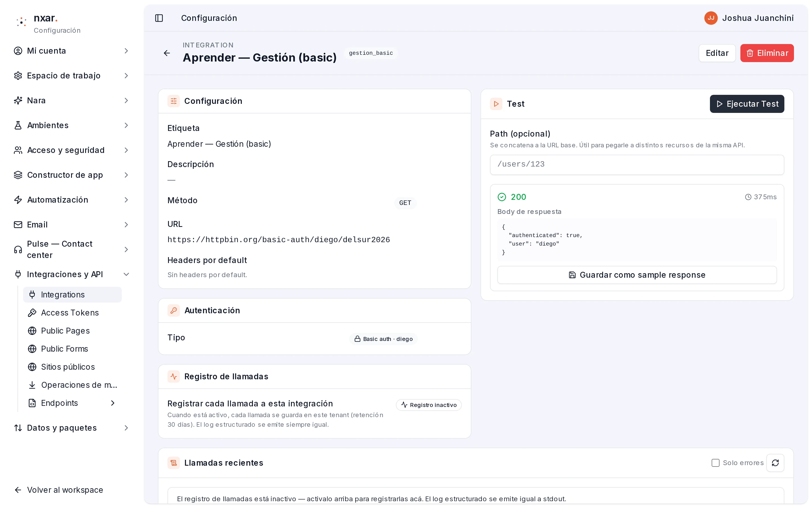Open Public Forms item
The image size is (812, 508).
click(72, 349)
